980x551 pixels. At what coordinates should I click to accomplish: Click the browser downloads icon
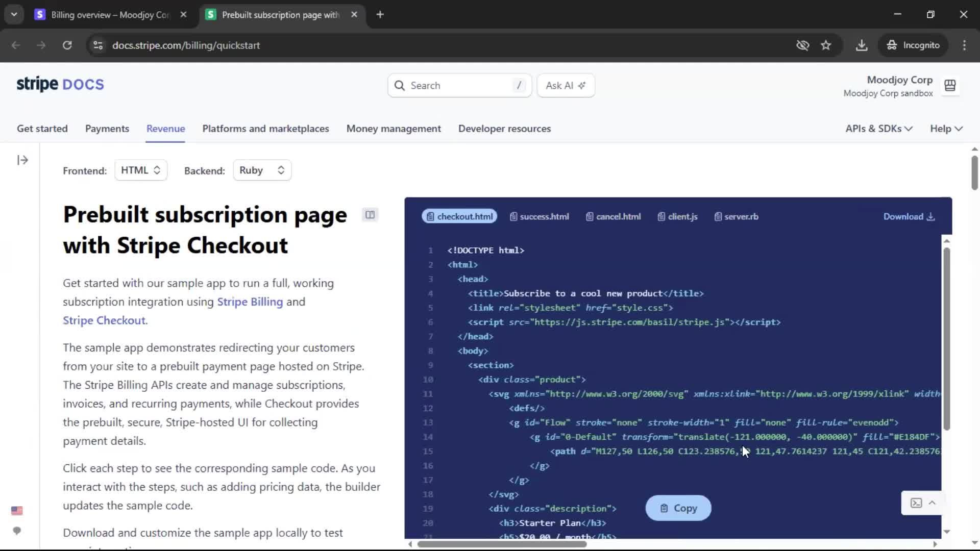862,45
